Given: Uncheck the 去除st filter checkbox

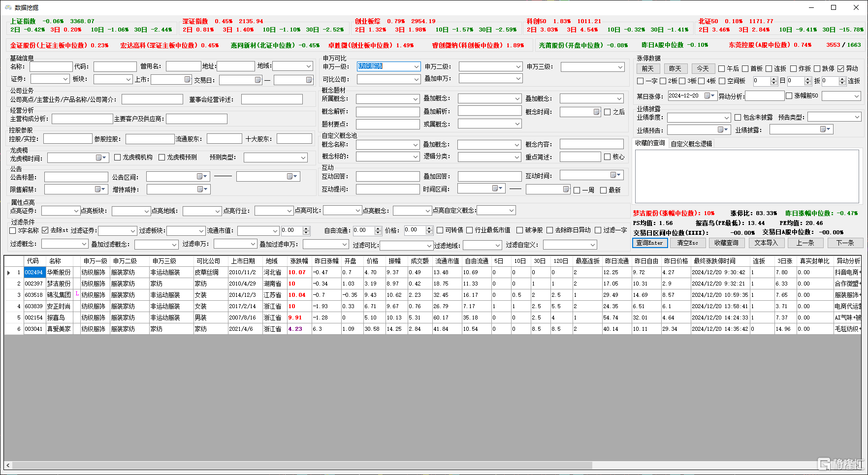Looking at the screenshot, I should click(x=45, y=230).
